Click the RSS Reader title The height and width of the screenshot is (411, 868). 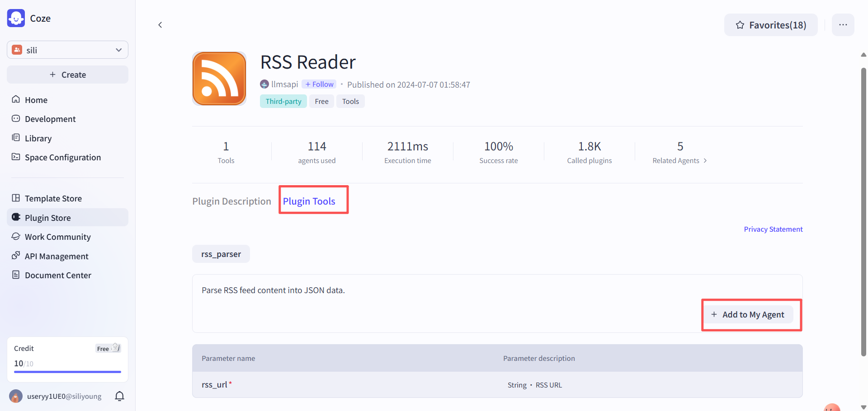[308, 62]
